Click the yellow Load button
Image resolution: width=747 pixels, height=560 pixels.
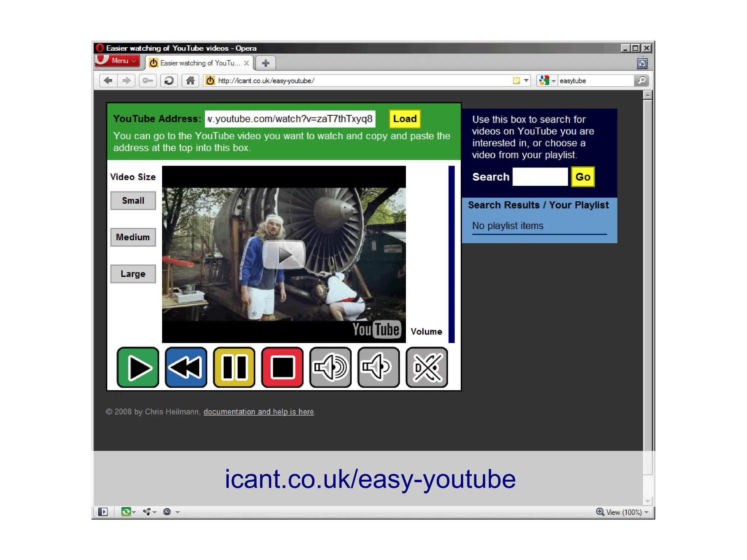tap(405, 119)
